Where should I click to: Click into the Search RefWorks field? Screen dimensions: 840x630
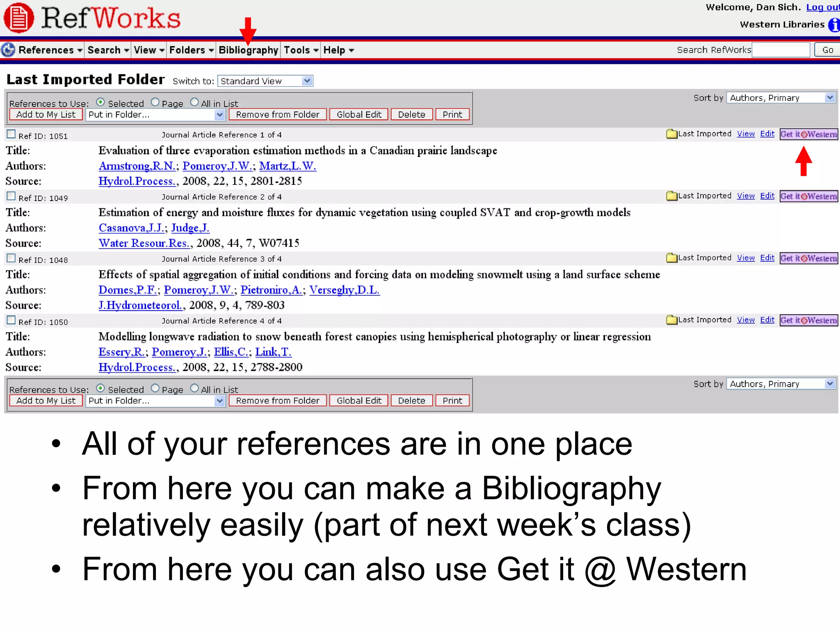click(x=781, y=50)
